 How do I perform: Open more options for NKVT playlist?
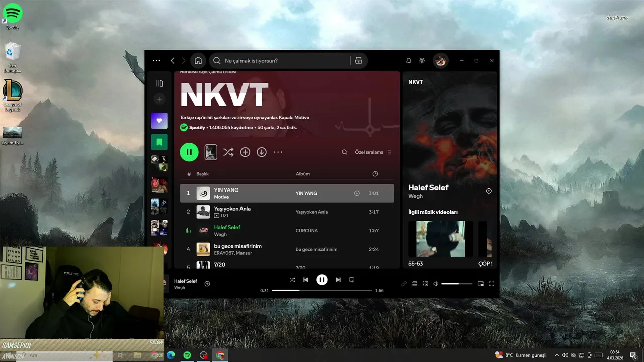coord(278,152)
